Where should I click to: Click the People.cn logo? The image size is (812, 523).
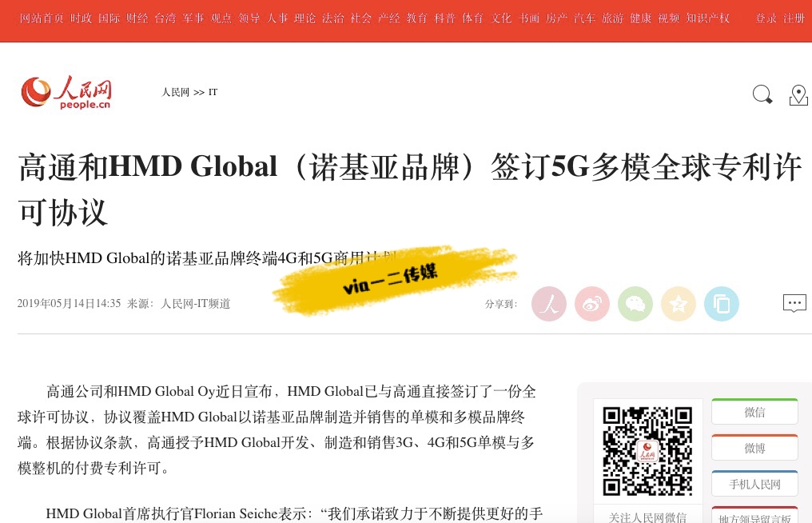[66, 92]
